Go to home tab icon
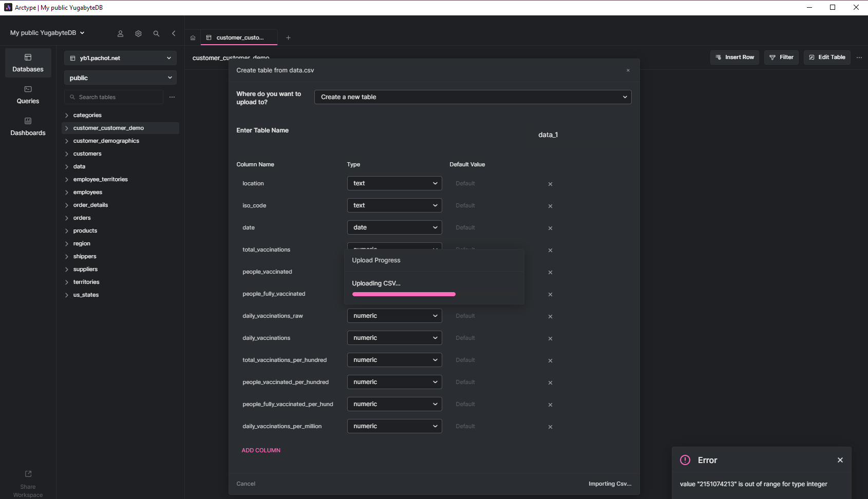The height and width of the screenshot is (499, 868). pos(193,38)
